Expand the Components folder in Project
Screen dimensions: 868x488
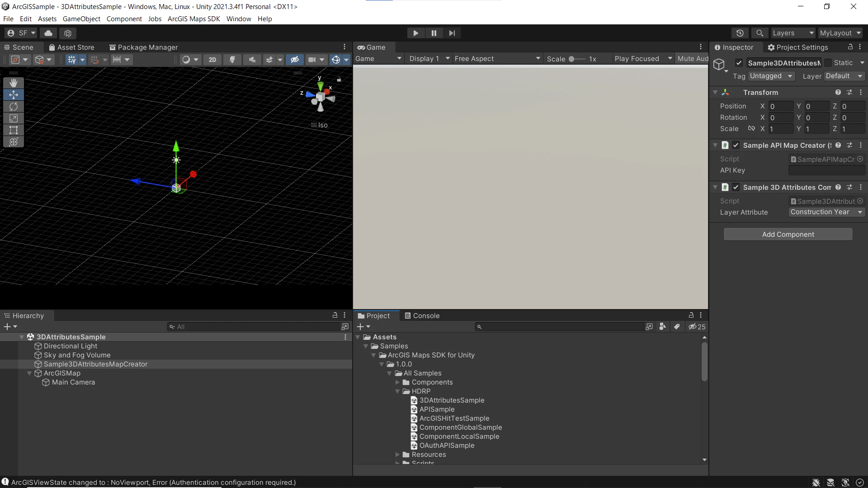398,382
